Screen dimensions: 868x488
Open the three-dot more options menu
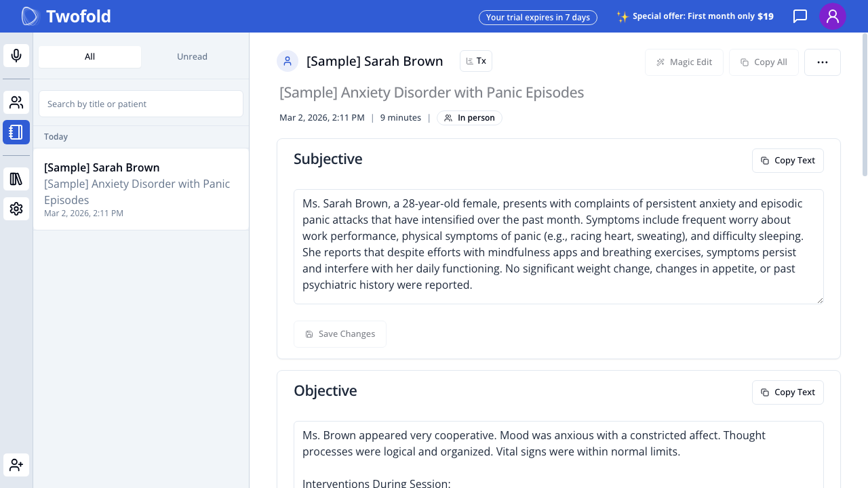(823, 62)
